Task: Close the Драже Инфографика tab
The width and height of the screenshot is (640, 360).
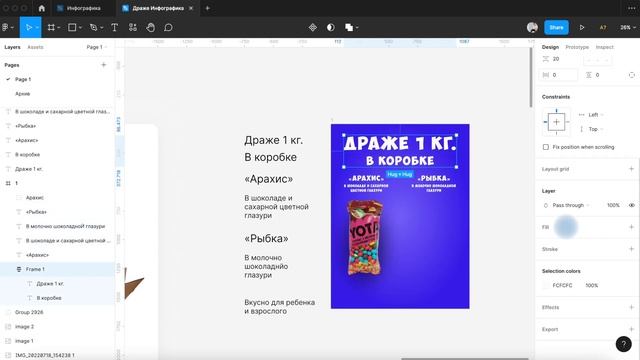Action: [191, 8]
